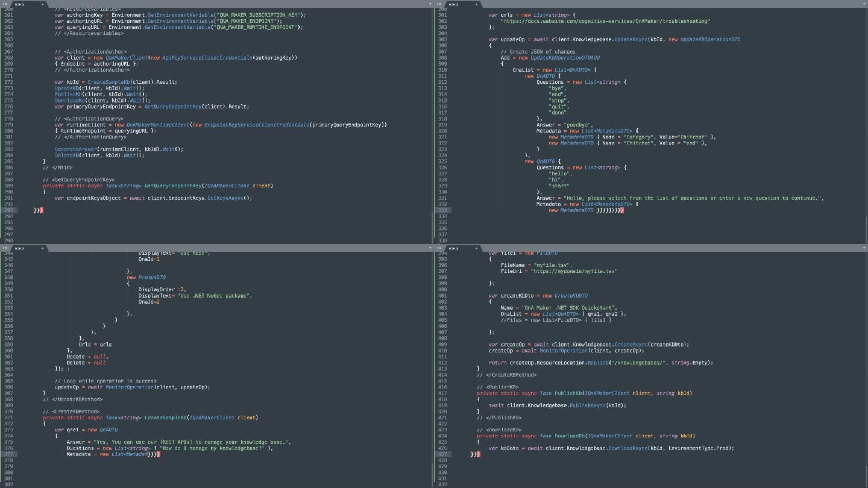The height and width of the screenshot is (488, 868).
Task: Click the PublishKb(client, kbId).Wait() line
Action: pos(101,94)
